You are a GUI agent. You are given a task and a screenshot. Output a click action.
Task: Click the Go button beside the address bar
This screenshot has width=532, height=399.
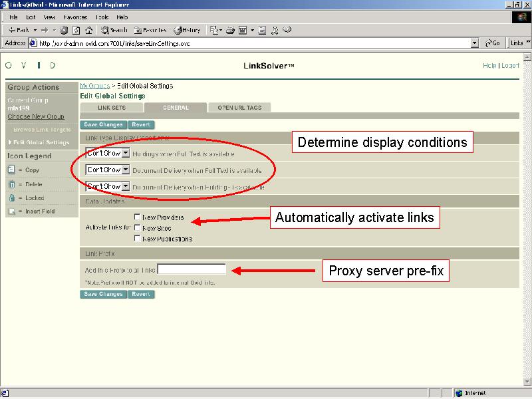(493, 43)
